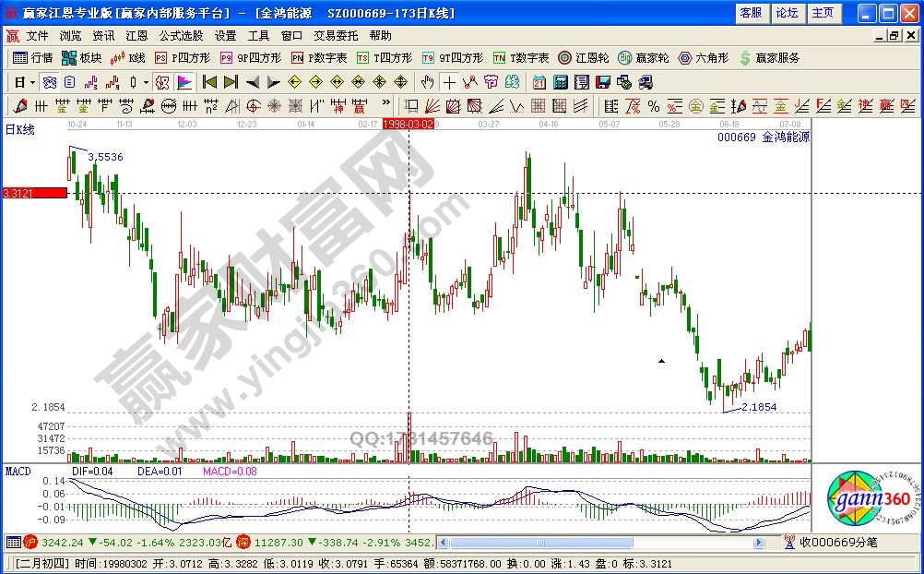This screenshot has width=924, height=574.
Task: Open the 行情 quotes panel
Action: coord(37,57)
